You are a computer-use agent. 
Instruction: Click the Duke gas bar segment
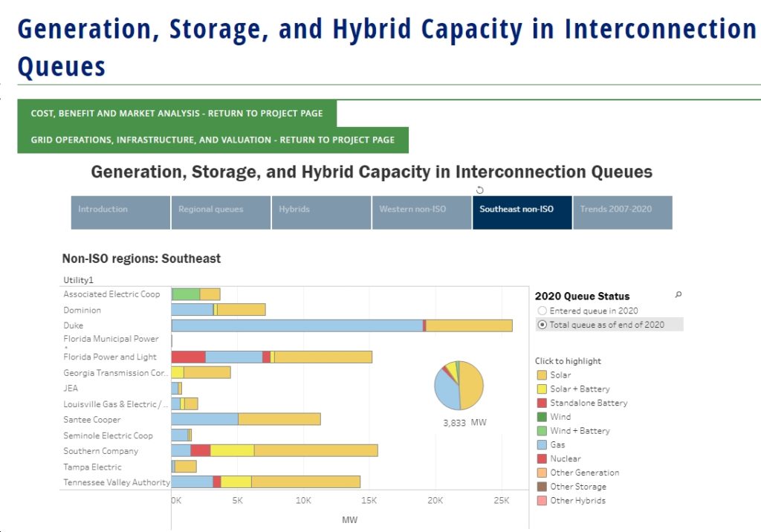[297, 325]
